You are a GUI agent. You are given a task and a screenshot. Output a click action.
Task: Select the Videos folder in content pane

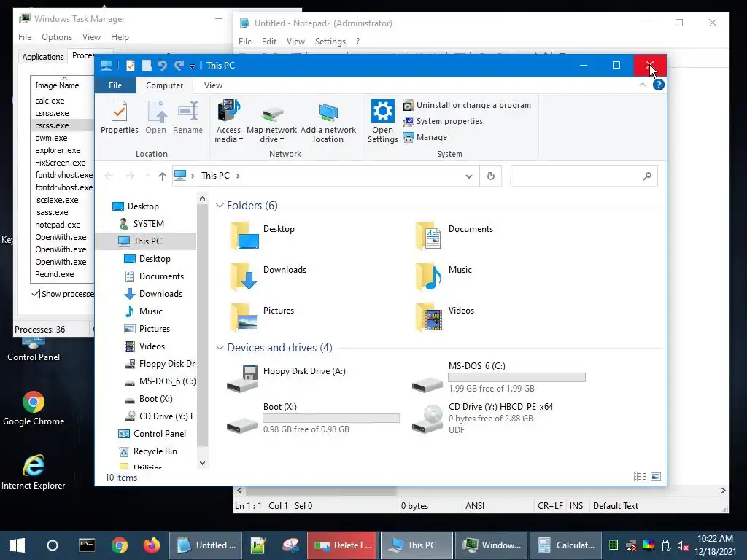[444, 317]
